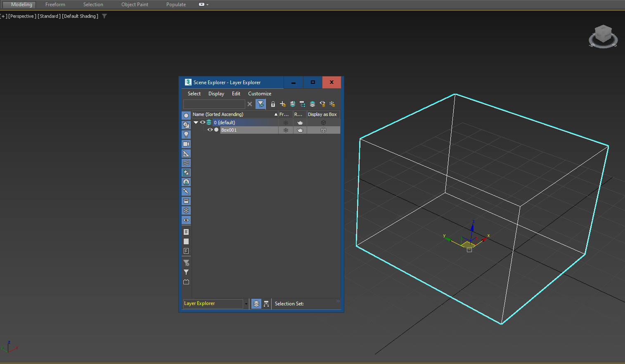625x364 pixels.
Task: Open the Customize menu
Action: [259, 93]
